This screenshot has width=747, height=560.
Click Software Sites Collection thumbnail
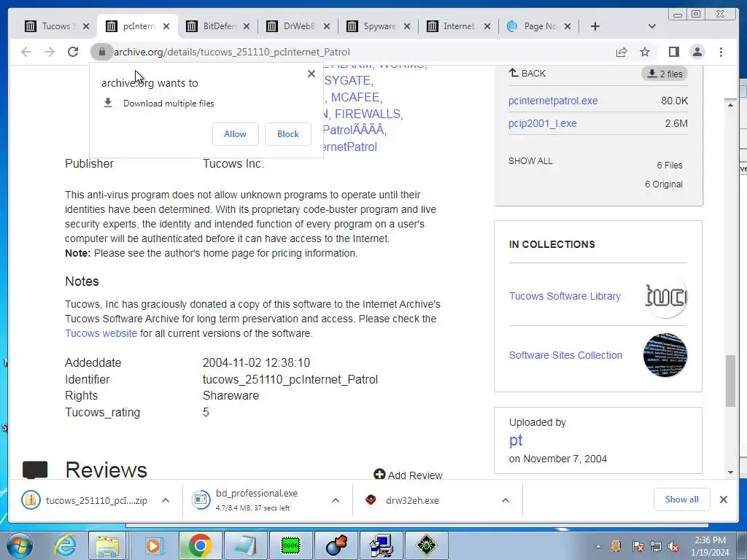[665, 355]
